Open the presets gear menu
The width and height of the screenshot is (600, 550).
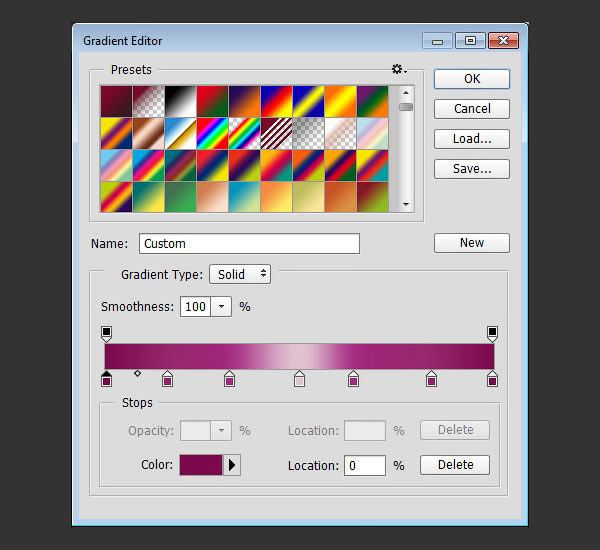(399, 70)
